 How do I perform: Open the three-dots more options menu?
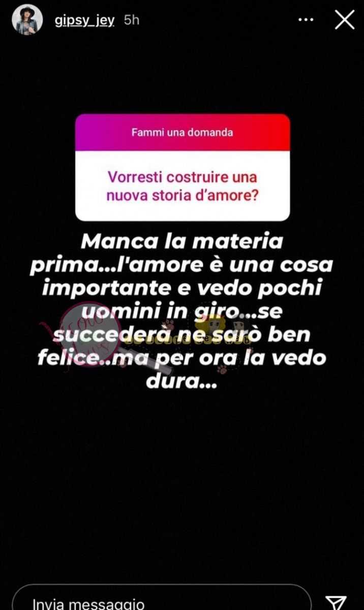tap(306, 20)
